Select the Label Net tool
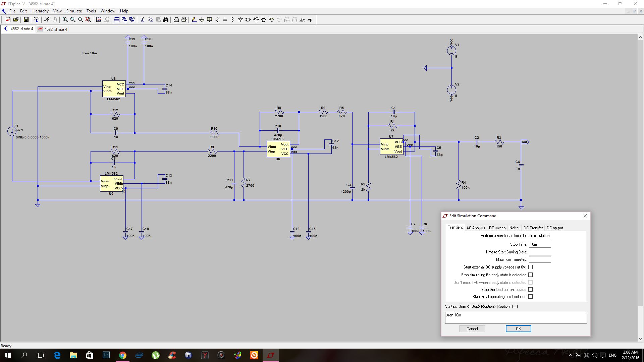This screenshot has width=644, height=362. (210, 20)
